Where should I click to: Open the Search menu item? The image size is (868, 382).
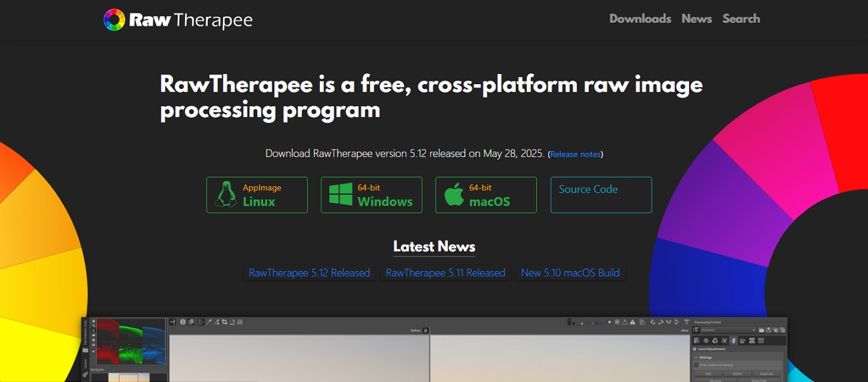tap(741, 19)
